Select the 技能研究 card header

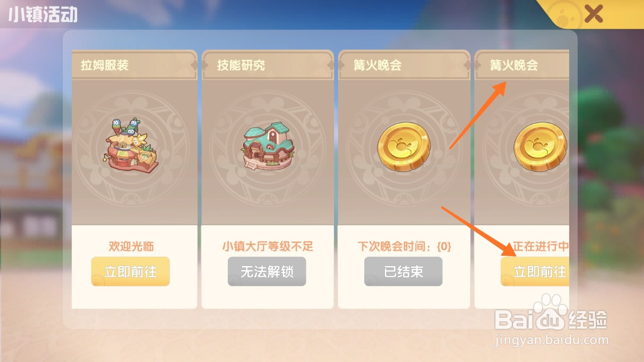pyautogui.click(x=268, y=65)
